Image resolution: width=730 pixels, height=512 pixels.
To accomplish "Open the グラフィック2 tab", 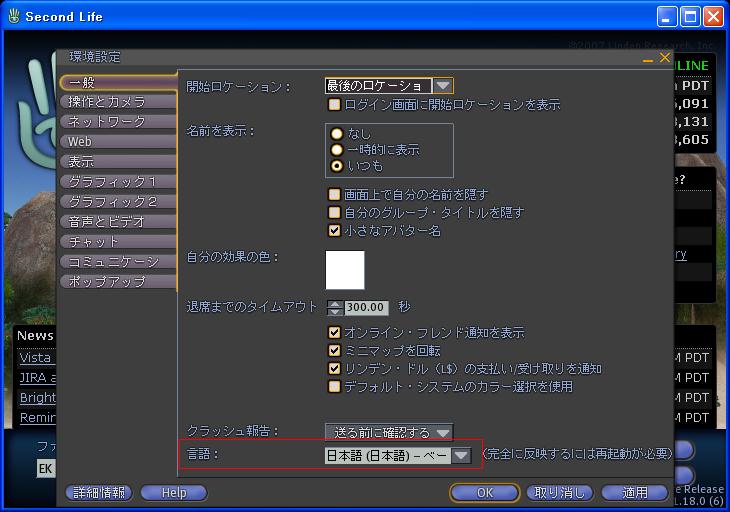I will pos(118,202).
